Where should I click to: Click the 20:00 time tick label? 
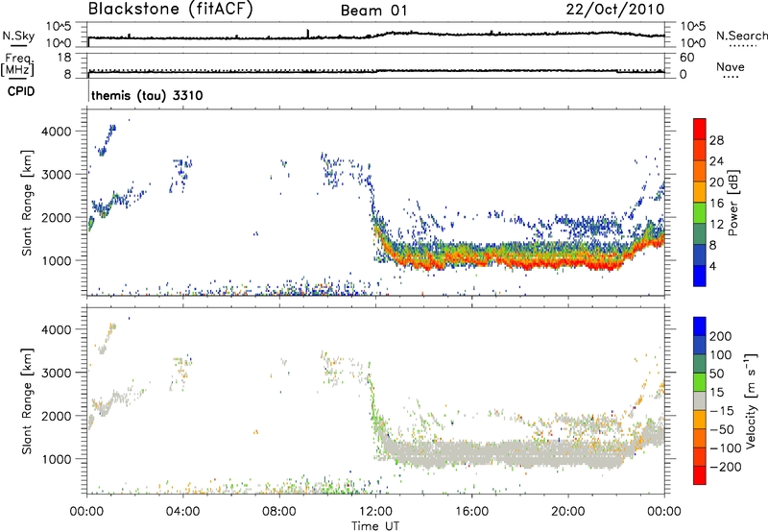point(567,512)
